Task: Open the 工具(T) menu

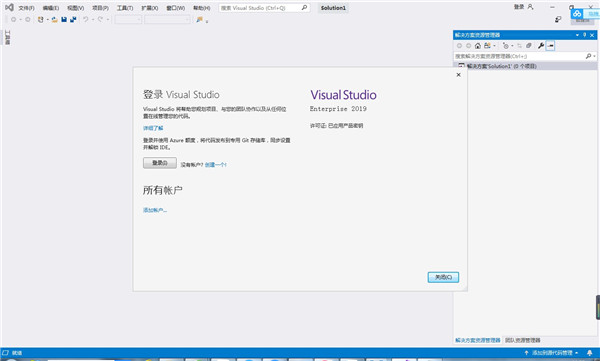Action: pos(125,8)
